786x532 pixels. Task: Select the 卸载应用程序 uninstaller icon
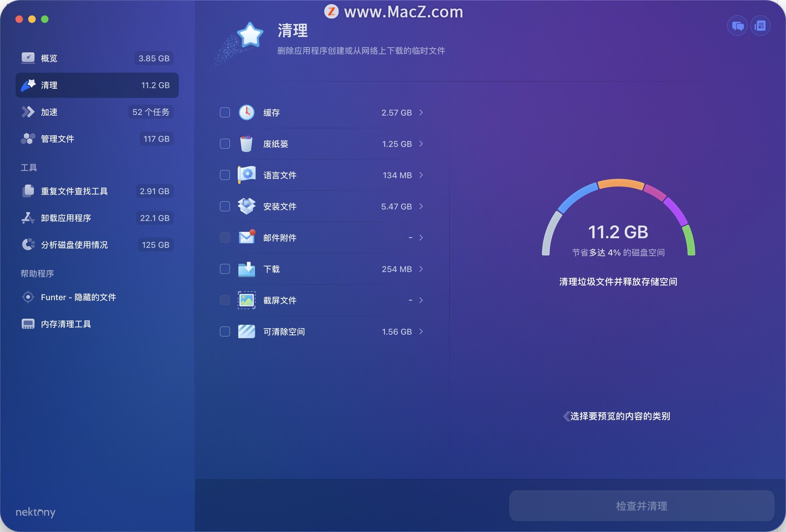click(x=28, y=218)
